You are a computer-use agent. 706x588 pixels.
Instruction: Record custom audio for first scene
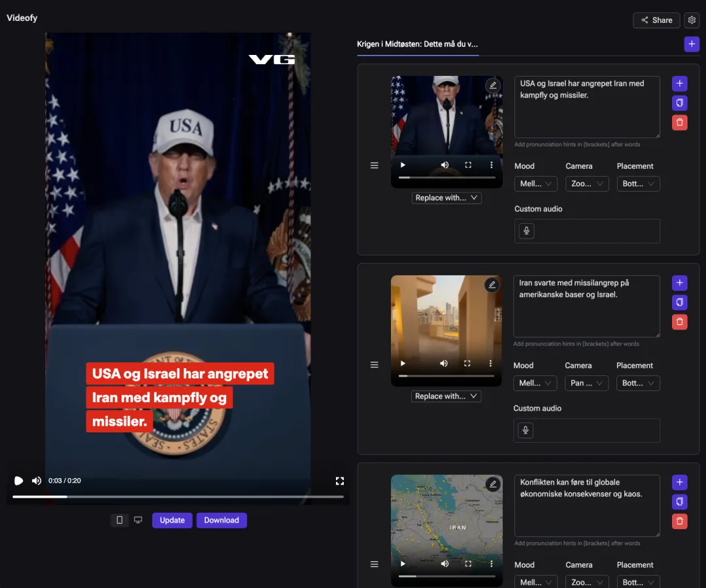coord(526,231)
